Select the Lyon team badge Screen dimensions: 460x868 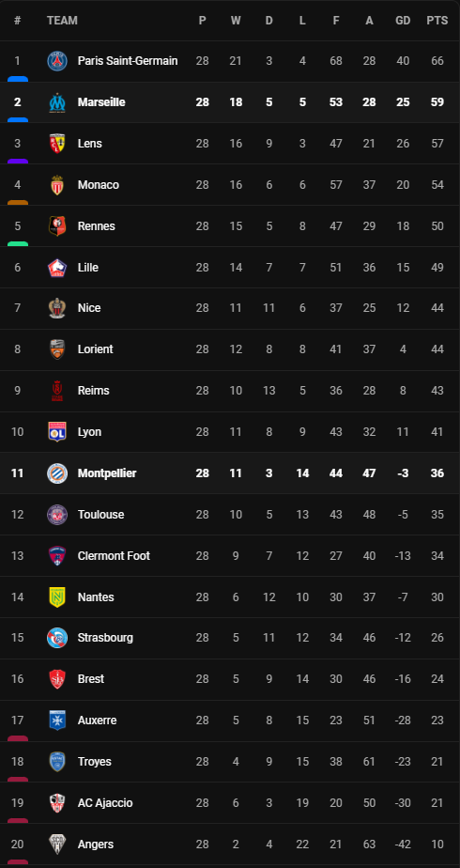[x=57, y=432]
